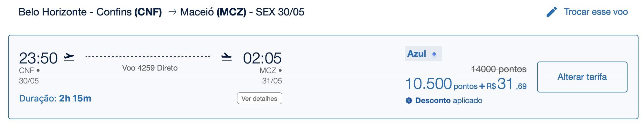Click the departing airplane takeoff icon

[x=69, y=57]
